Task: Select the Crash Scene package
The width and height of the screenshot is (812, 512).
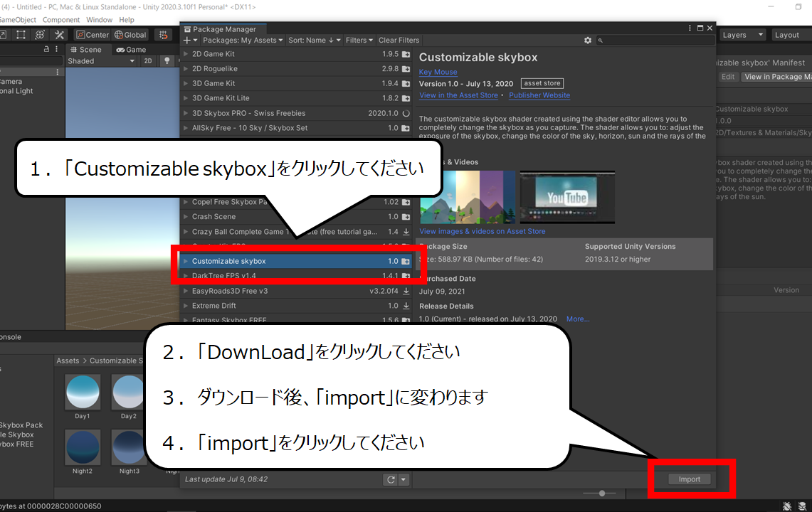Action: click(x=297, y=216)
